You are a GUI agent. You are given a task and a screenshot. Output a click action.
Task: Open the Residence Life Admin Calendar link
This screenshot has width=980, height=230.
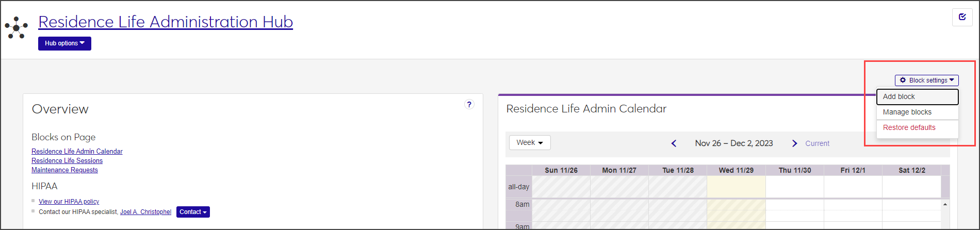[x=77, y=152]
